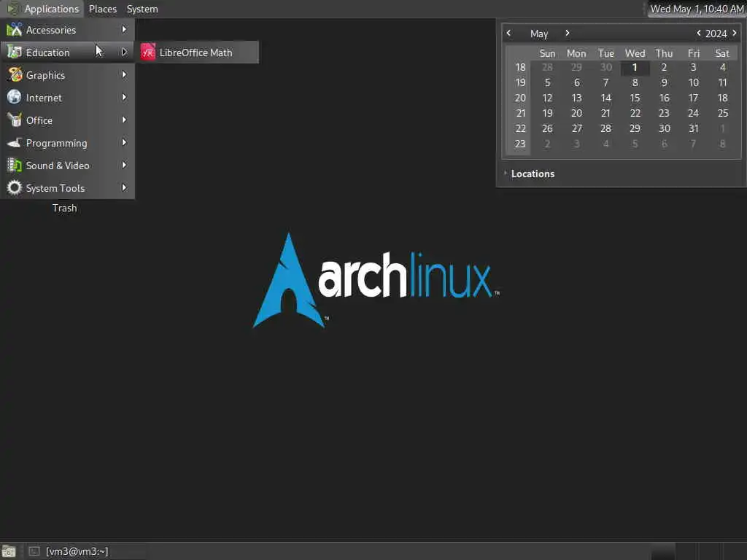Go to next year after 2024
747x560 pixels.
click(734, 33)
